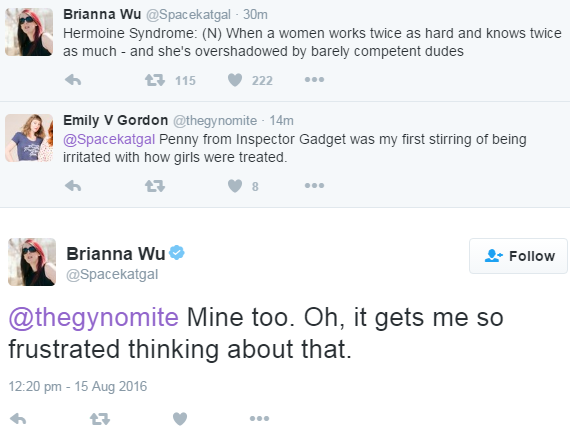Screen dimensions: 570x439
Task: Like the main tweet from 15 Aug 2016
Action: click(180, 419)
